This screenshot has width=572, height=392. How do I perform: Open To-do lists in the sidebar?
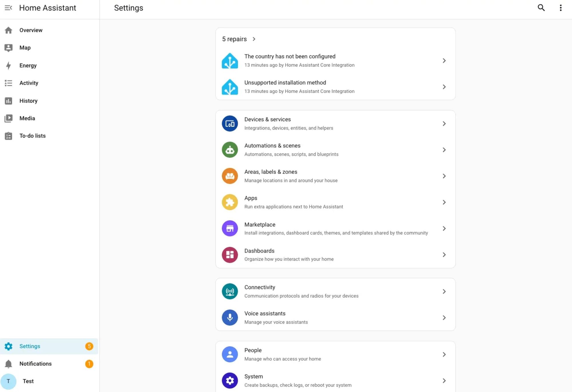click(49, 136)
